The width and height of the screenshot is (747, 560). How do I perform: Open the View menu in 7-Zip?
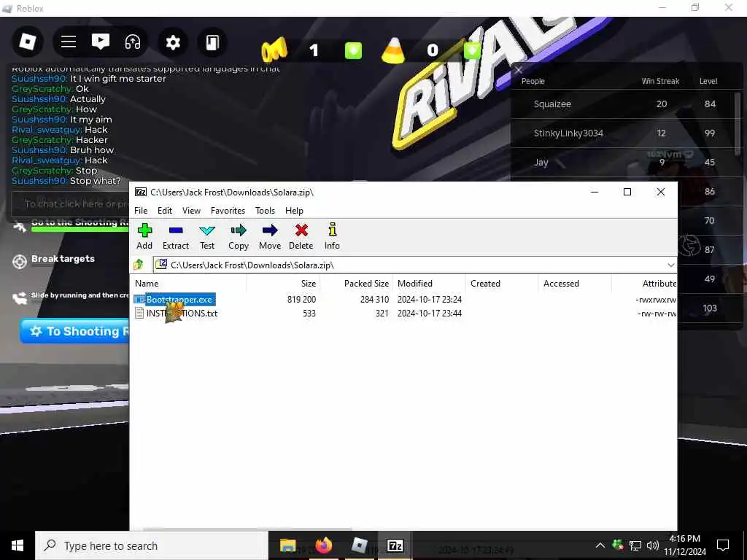pyautogui.click(x=191, y=211)
